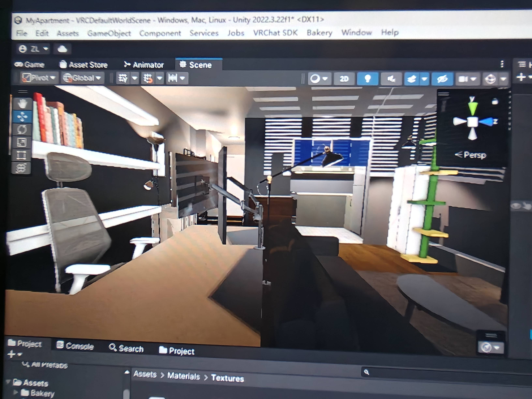Open the Pivot handle position dropdown
The height and width of the screenshot is (399, 532).
tap(39, 78)
